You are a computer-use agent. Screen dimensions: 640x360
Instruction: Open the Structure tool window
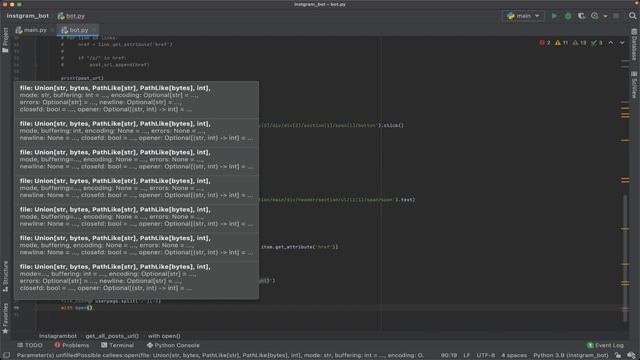coord(5,276)
